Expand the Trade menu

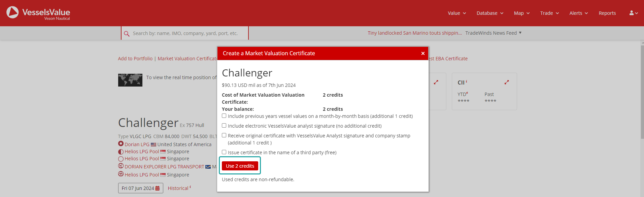point(549,13)
